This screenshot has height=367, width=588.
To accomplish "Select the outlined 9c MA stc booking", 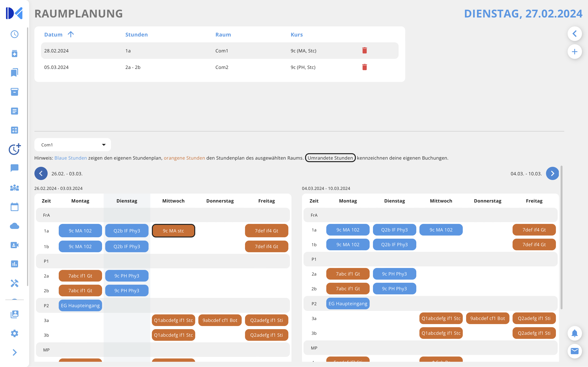I will (x=173, y=231).
